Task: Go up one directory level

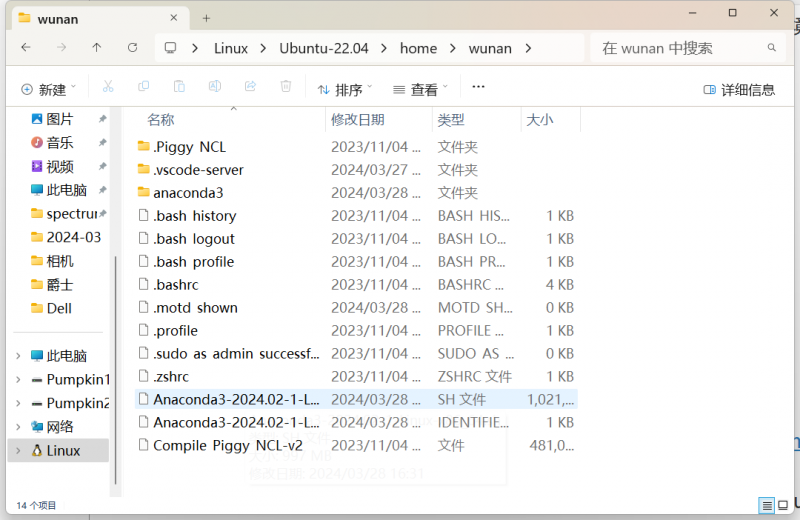Action: pyautogui.click(x=96, y=48)
